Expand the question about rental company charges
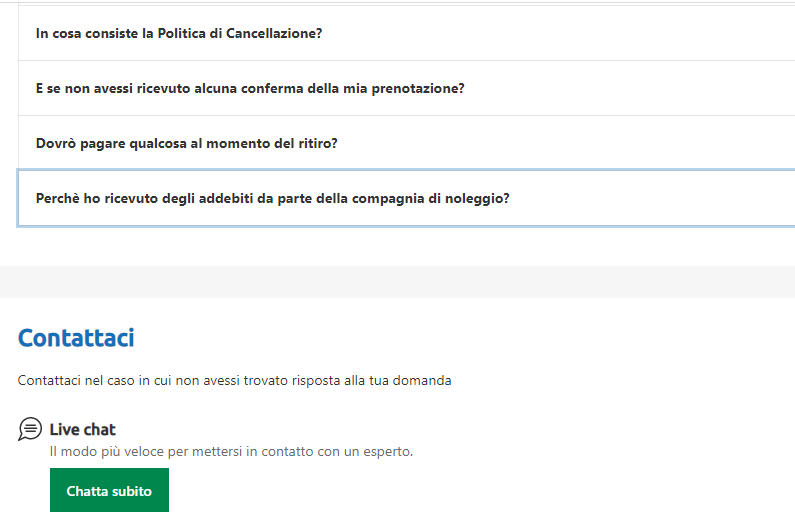The image size is (795, 525). tap(407, 198)
